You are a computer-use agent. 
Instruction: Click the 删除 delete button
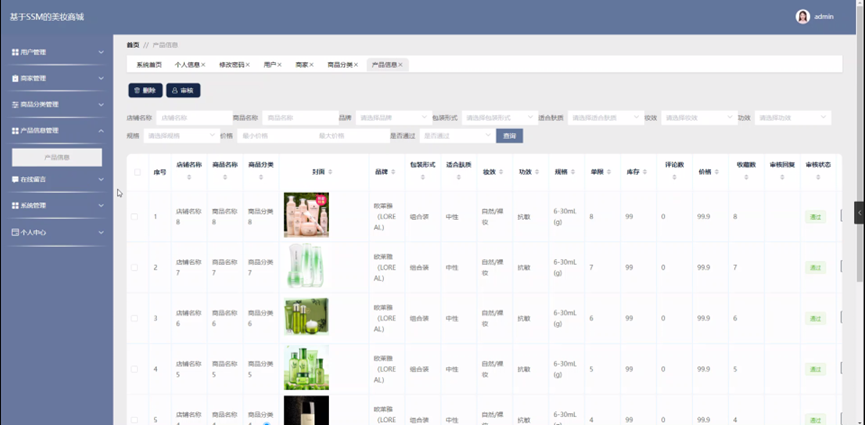(x=146, y=91)
